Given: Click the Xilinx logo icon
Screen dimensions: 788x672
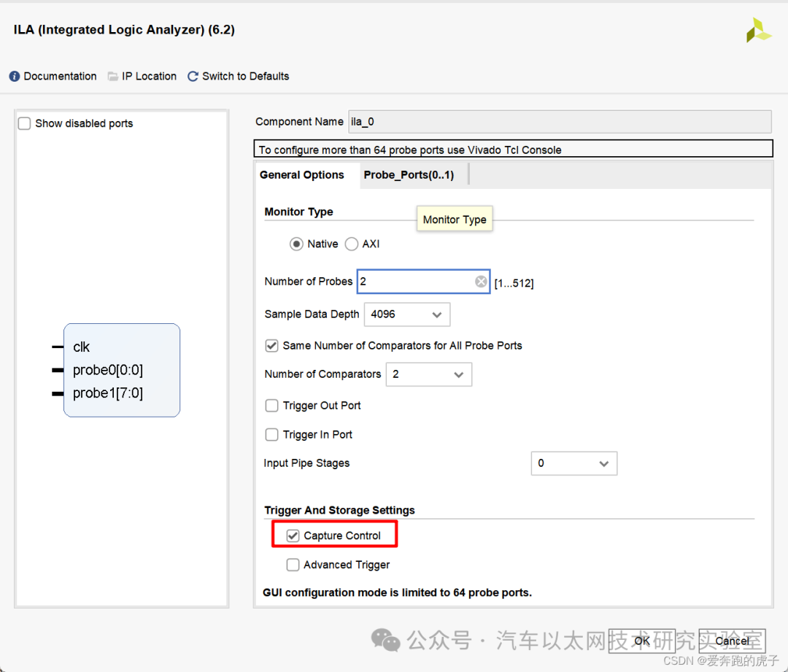Looking at the screenshot, I should coord(758,30).
